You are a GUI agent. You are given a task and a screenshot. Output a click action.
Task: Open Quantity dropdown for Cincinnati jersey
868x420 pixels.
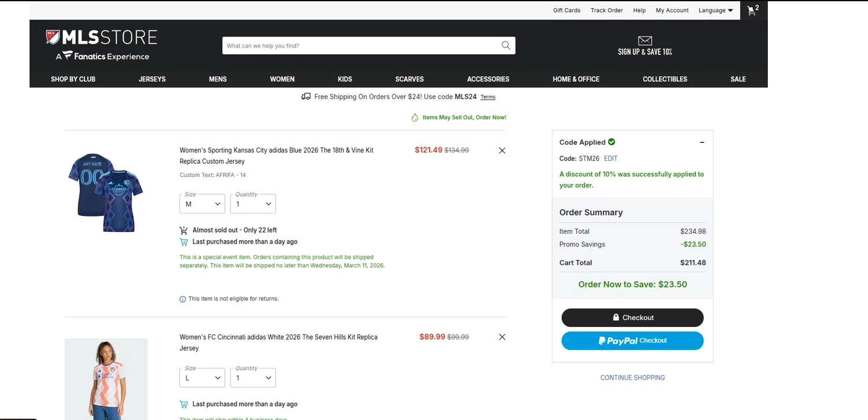point(253,378)
